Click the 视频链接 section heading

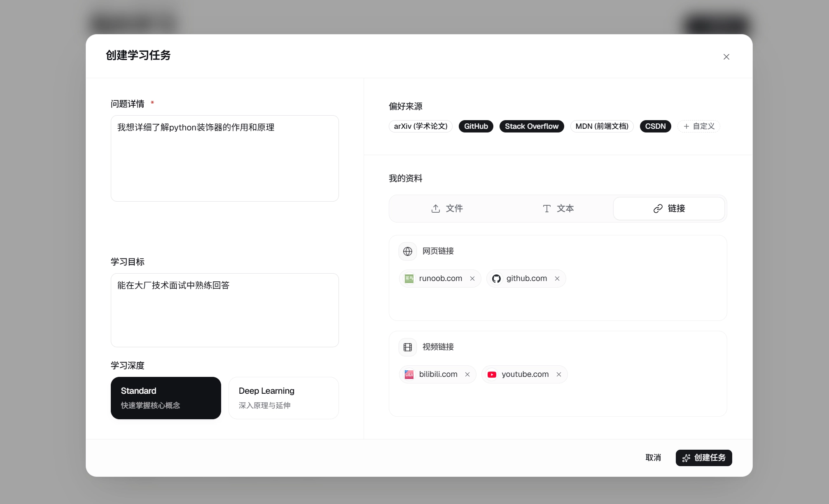coord(438,347)
